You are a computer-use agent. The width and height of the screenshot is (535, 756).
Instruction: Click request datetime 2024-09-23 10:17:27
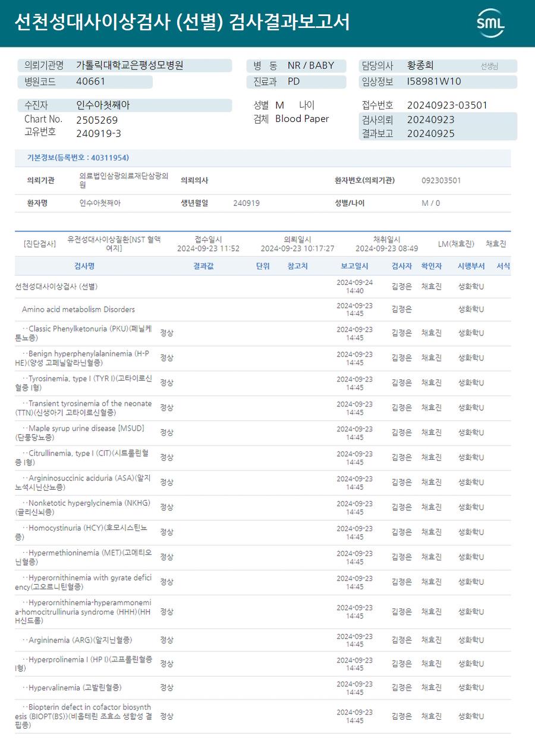click(x=297, y=249)
